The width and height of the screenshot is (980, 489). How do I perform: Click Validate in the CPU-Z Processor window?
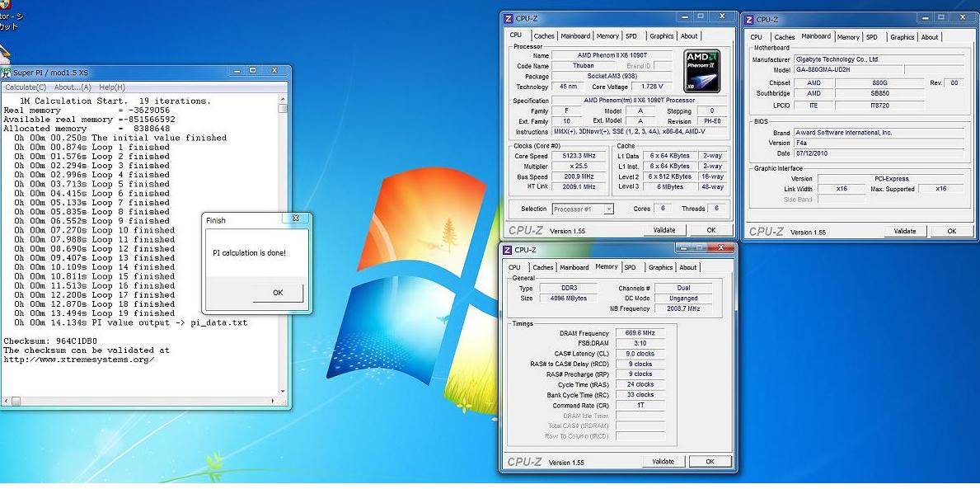pos(664,231)
